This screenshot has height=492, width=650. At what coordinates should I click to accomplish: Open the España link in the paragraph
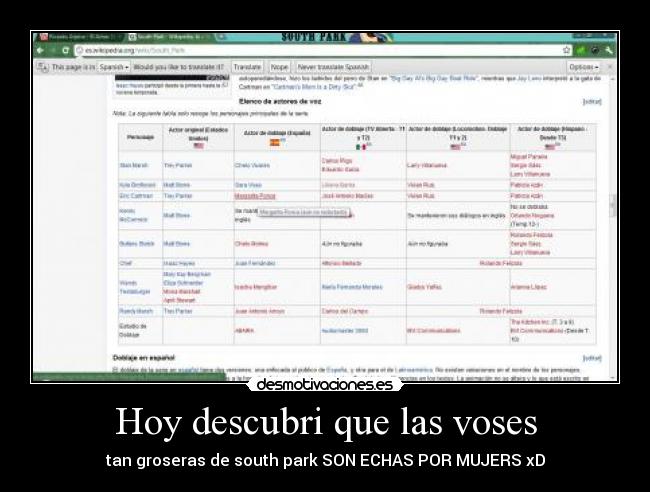coord(337,370)
